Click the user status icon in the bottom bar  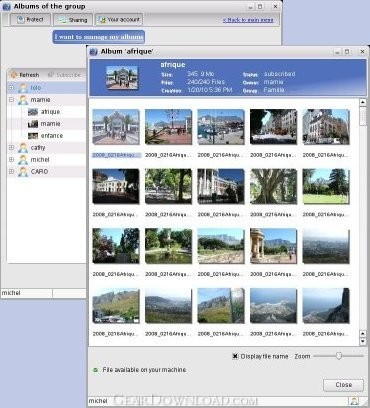[x=354, y=401]
